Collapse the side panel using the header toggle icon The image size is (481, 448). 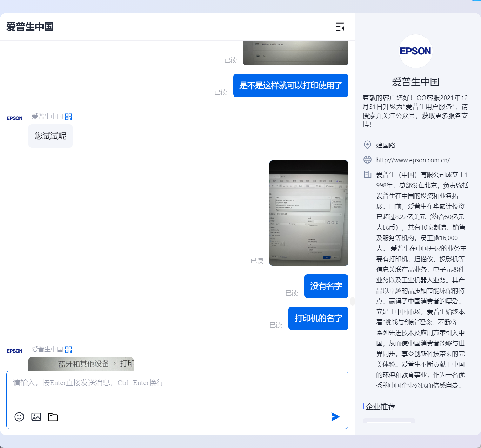point(340,27)
